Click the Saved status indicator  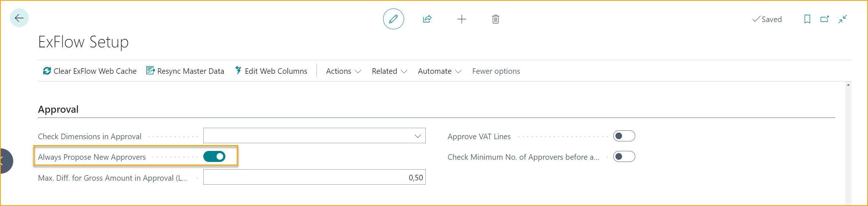[767, 19]
